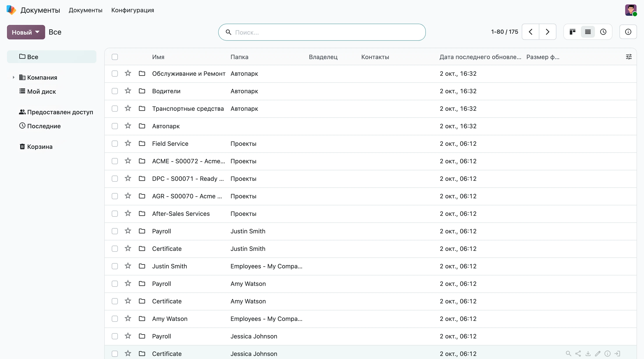Switch to list view
The width and height of the screenshot is (644, 359).
[588, 32]
